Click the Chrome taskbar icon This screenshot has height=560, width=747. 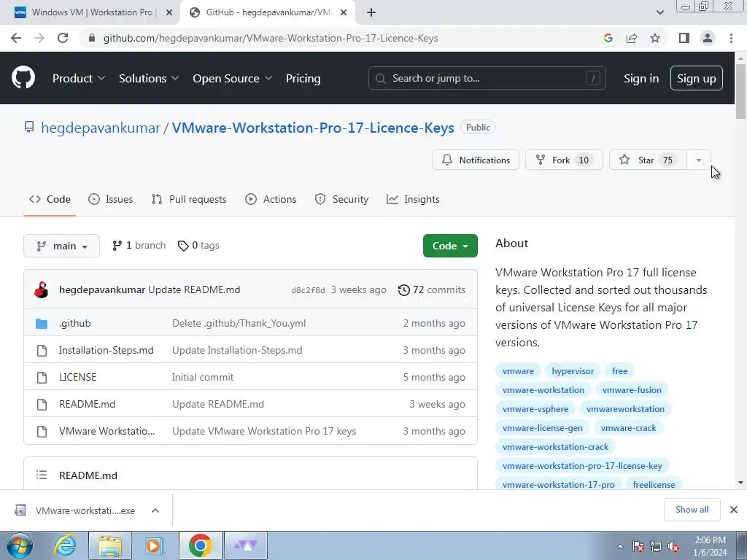pyautogui.click(x=200, y=545)
